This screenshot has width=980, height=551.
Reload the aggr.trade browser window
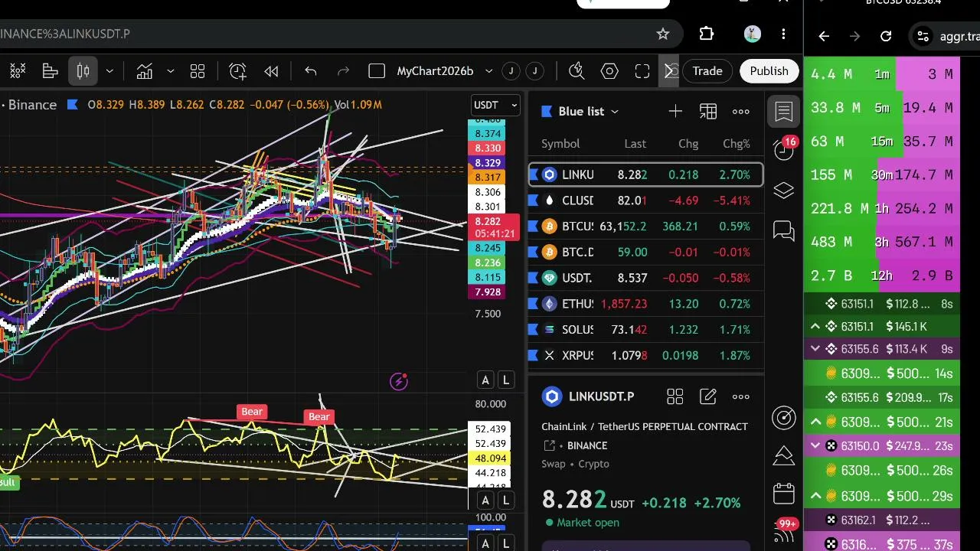coord(886,36)
